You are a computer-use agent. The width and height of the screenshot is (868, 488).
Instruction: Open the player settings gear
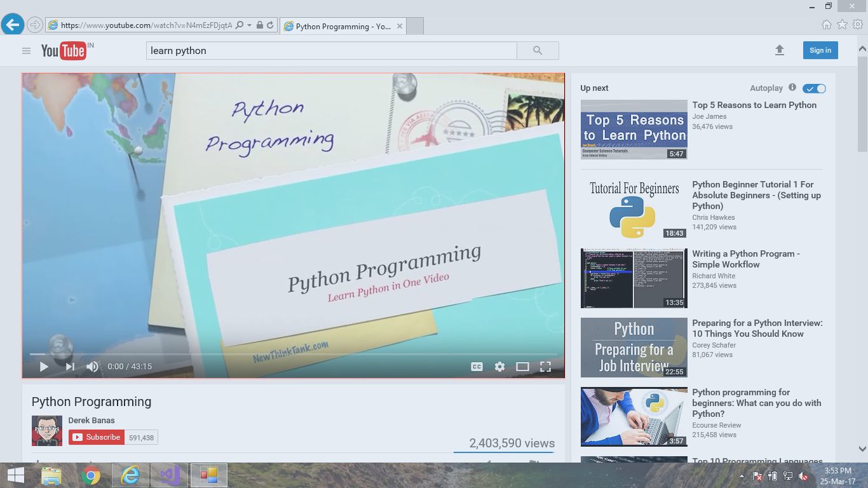pos(500,367)
